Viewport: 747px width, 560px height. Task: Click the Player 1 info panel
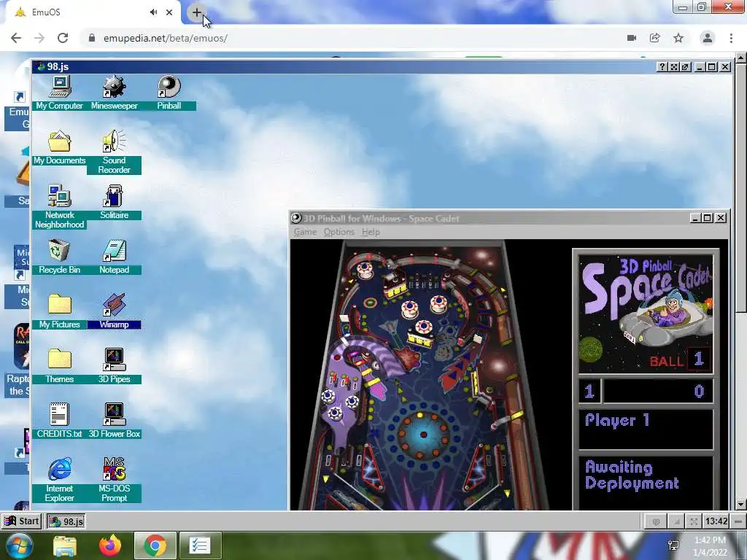click(646, 429)
